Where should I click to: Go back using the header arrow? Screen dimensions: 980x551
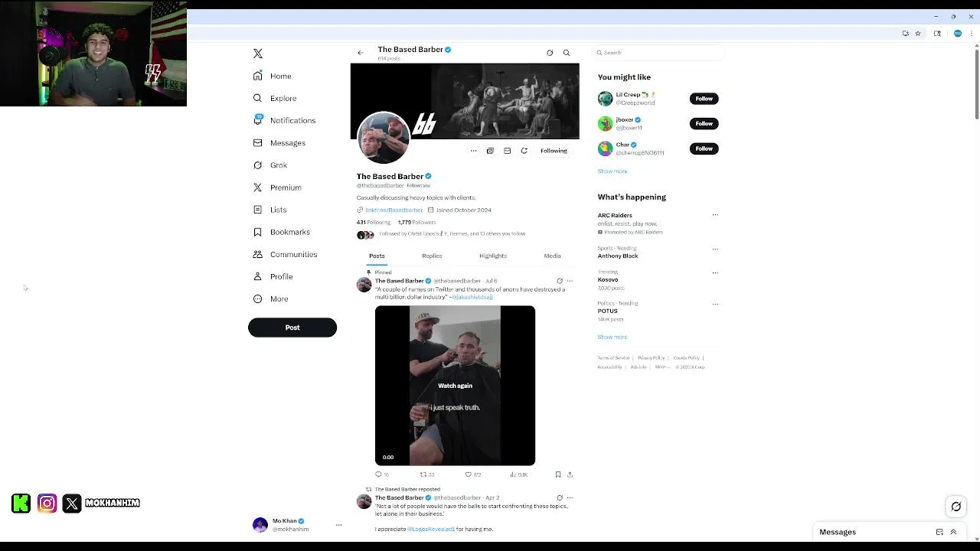click(x=361, y=53)
